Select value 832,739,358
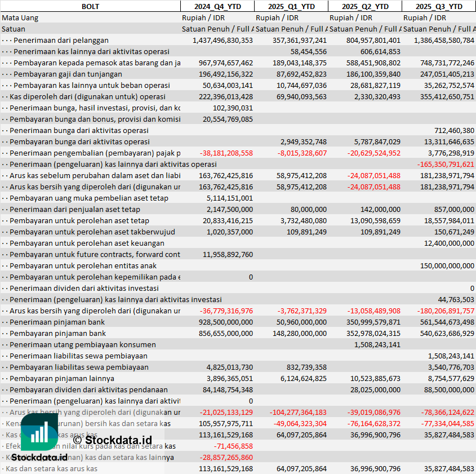This screenshot has height=474, width=476. coord(306,367)
